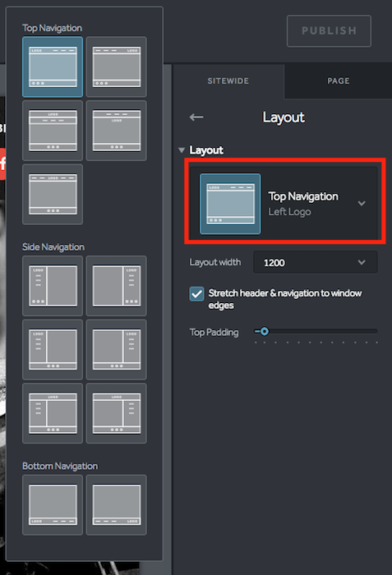
Task: Click the PUBLISH button
Action: click(329, 31)
